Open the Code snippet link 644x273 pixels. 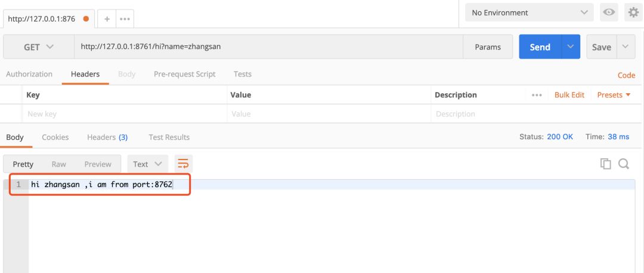point(626,75)
